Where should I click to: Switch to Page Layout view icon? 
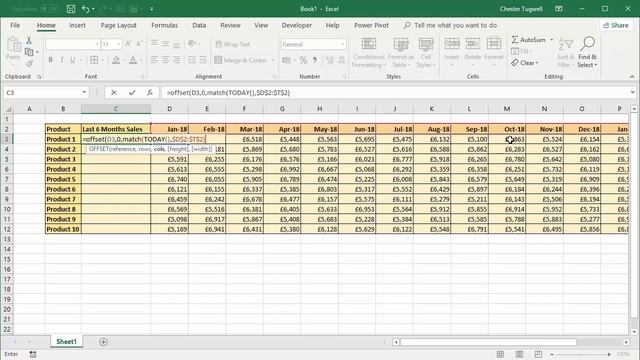click(519, 354)
